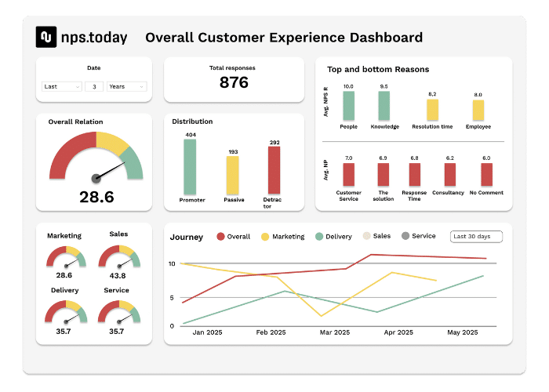Click the yellow Passive bar
The image size is (549, 392).
tap(232, 175)
